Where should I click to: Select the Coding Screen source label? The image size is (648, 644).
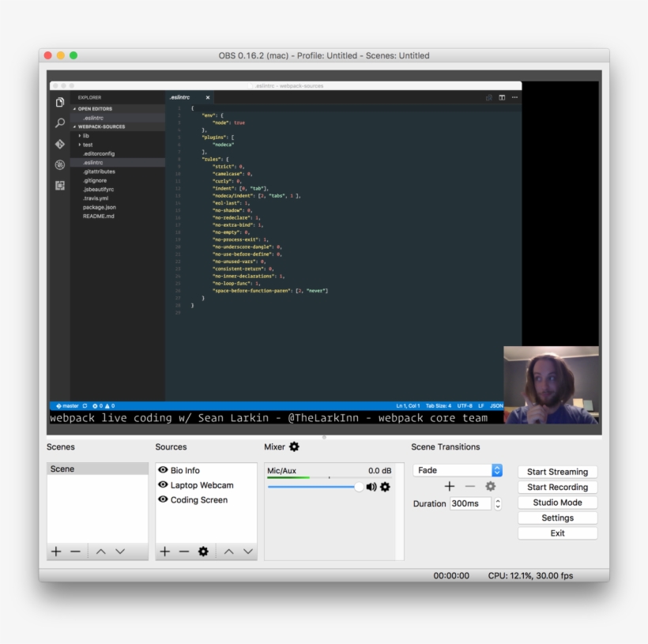[199, 500]
